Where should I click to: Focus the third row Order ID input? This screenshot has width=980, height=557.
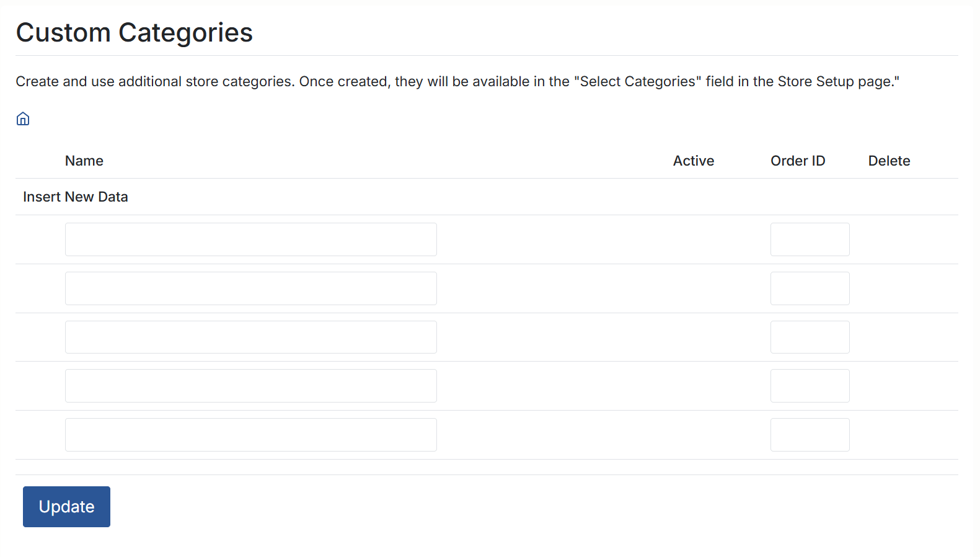tap(810, 337)
